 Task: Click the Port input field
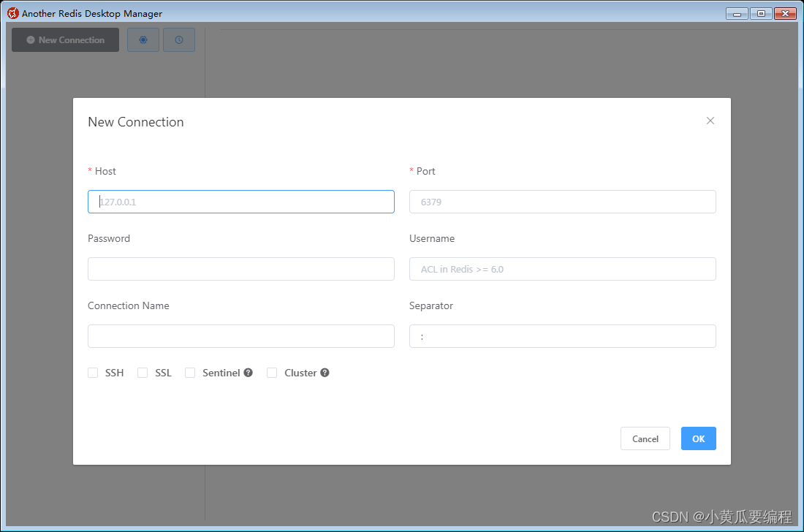coord(563,202)
